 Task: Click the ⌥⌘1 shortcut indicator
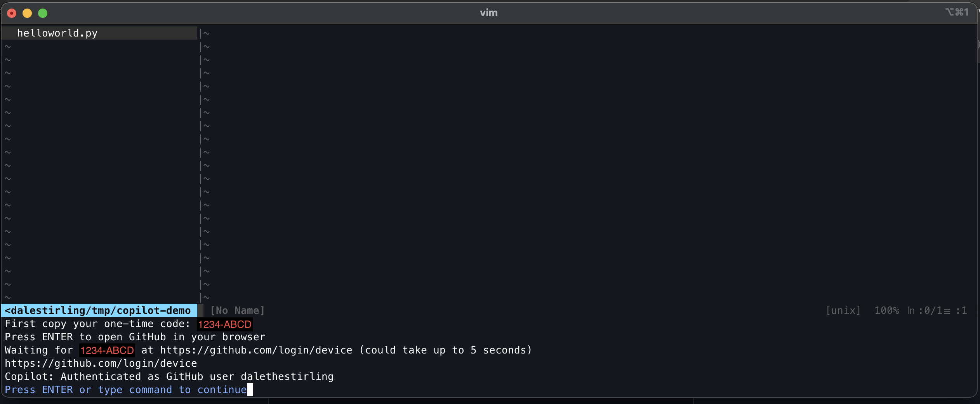(957, 12)
